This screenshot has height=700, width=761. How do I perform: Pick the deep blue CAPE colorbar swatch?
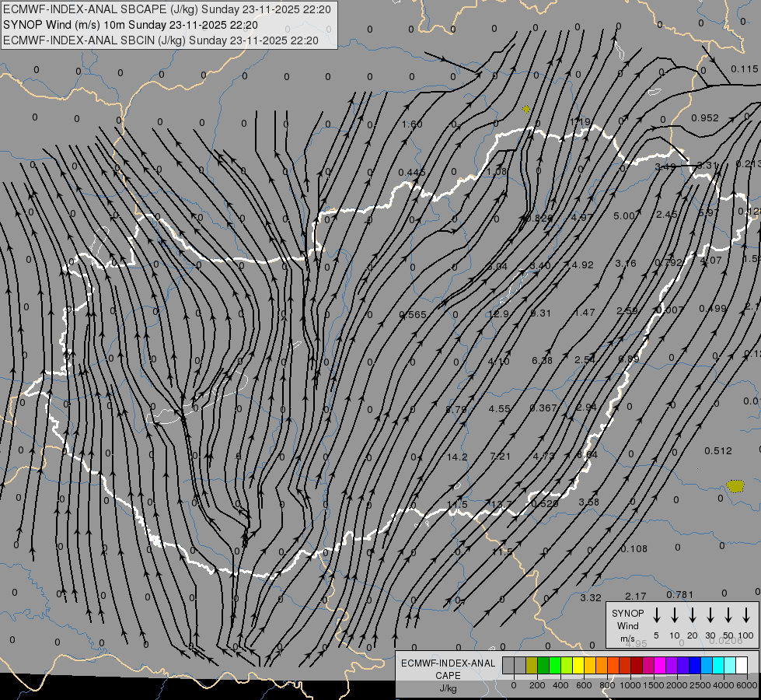695,666
